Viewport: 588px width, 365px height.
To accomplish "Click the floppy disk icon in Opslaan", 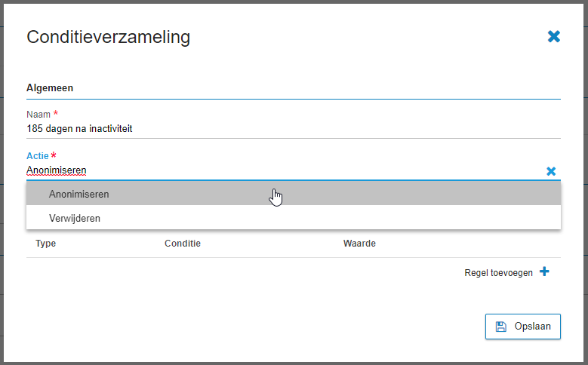I will point(501,327).
